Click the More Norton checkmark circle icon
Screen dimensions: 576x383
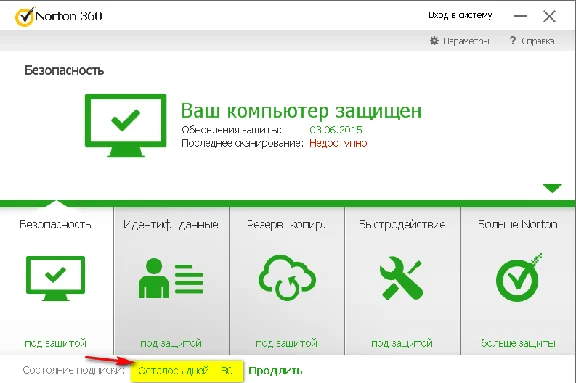[x=518, y=278]
